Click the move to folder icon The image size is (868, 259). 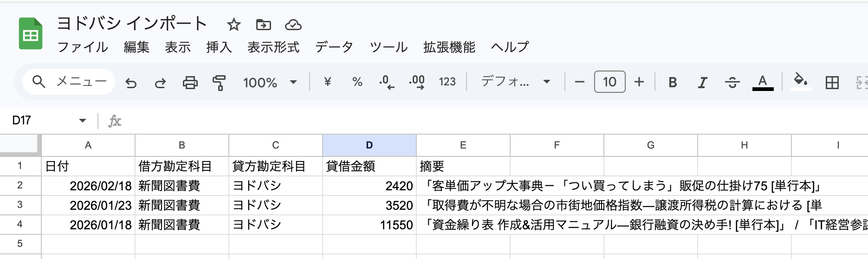click(x=263, y=25)
